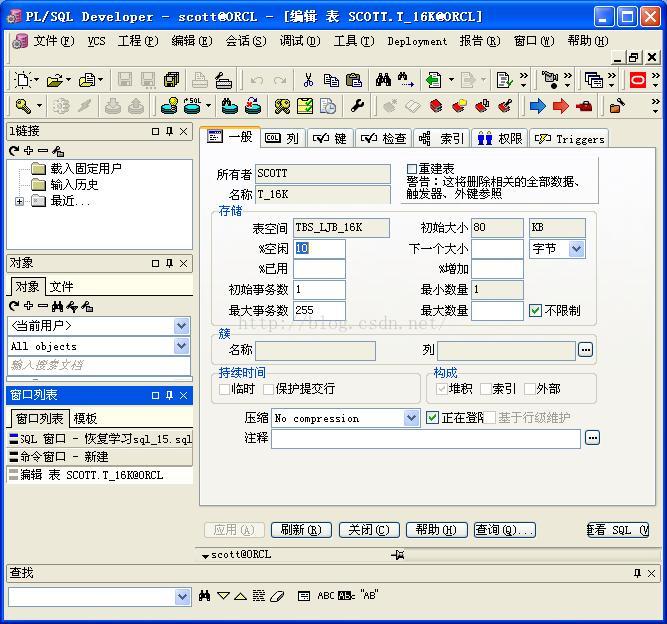The width and height of the screenshot is (667, 624).
Task: Toggle the 临时 checkbox
Action: coord(224,388)
